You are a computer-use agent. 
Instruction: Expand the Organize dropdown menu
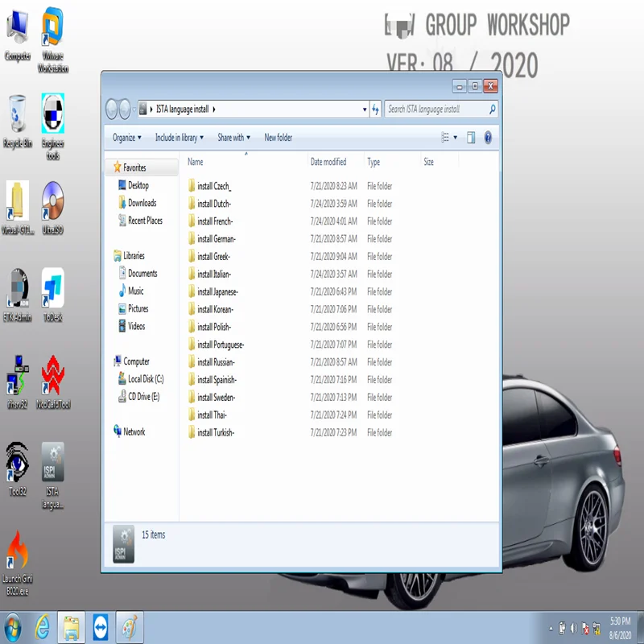127,138
